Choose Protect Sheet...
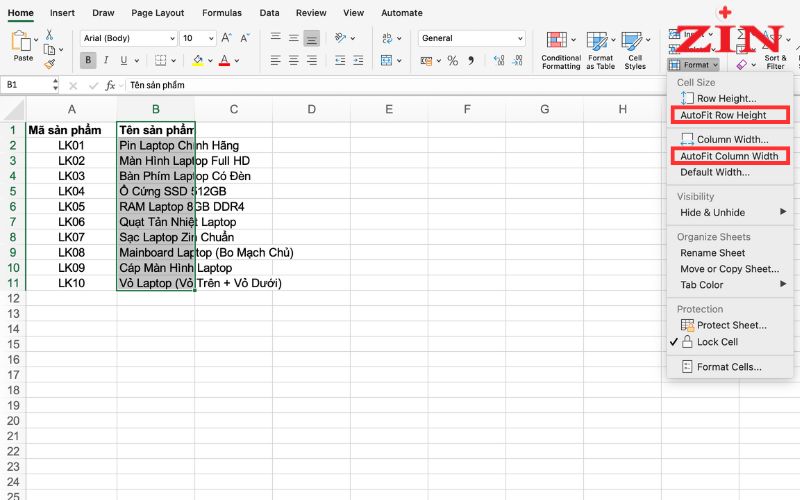The height and width of the screenshot is (500, 800). tap(730, 326)
